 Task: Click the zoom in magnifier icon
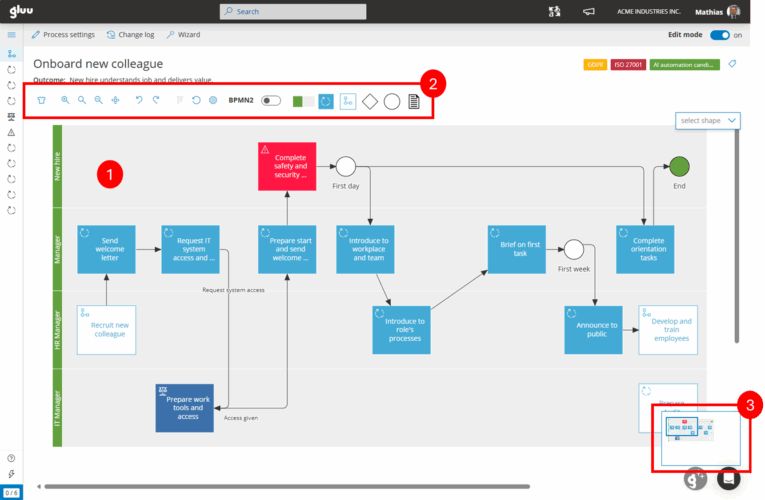pyautogui.click(x=65, y=101)
